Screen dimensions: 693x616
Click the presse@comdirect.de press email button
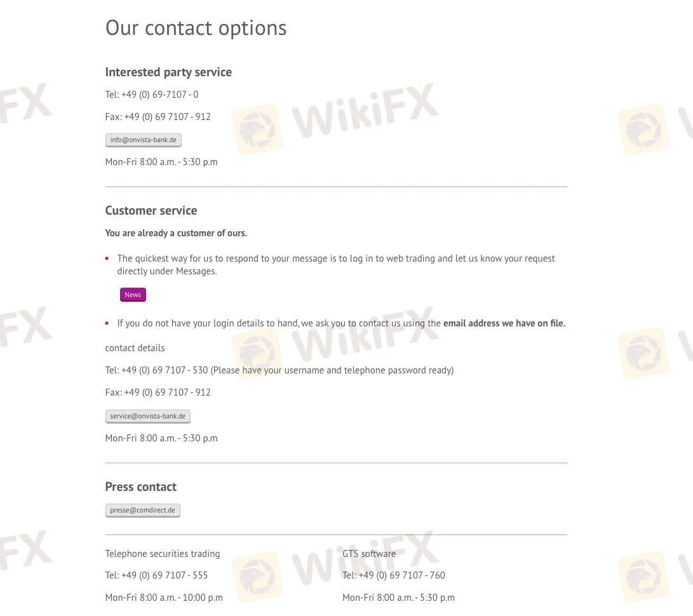142,510
